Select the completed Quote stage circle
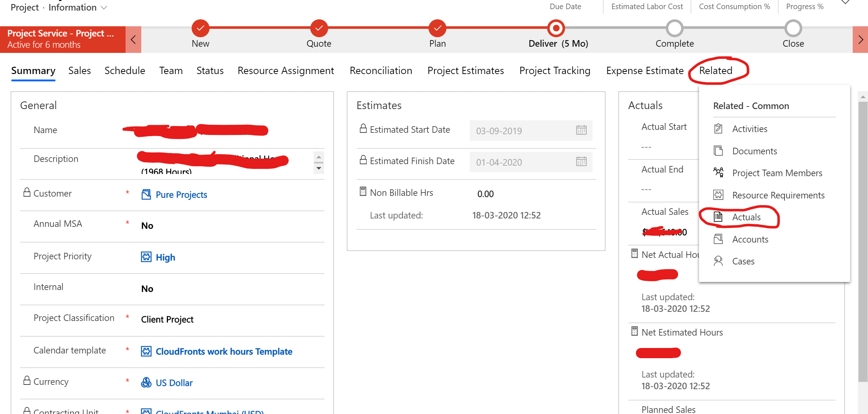This screenshot has width=868, height=414. point(319,28)
